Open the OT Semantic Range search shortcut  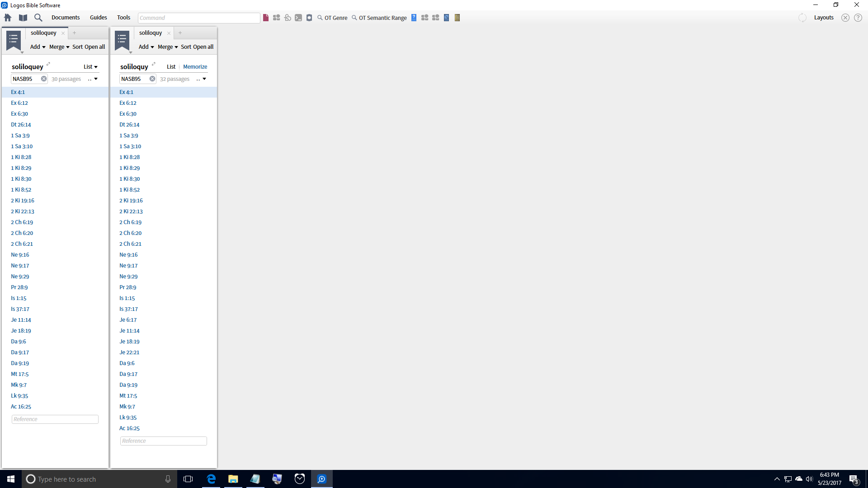click(x=379, y=18)
